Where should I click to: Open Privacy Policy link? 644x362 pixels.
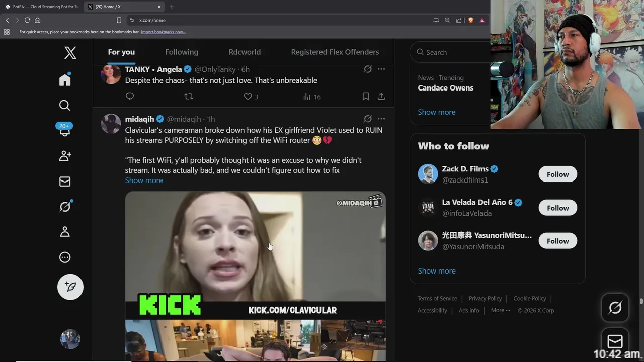(x=485, y=298)
